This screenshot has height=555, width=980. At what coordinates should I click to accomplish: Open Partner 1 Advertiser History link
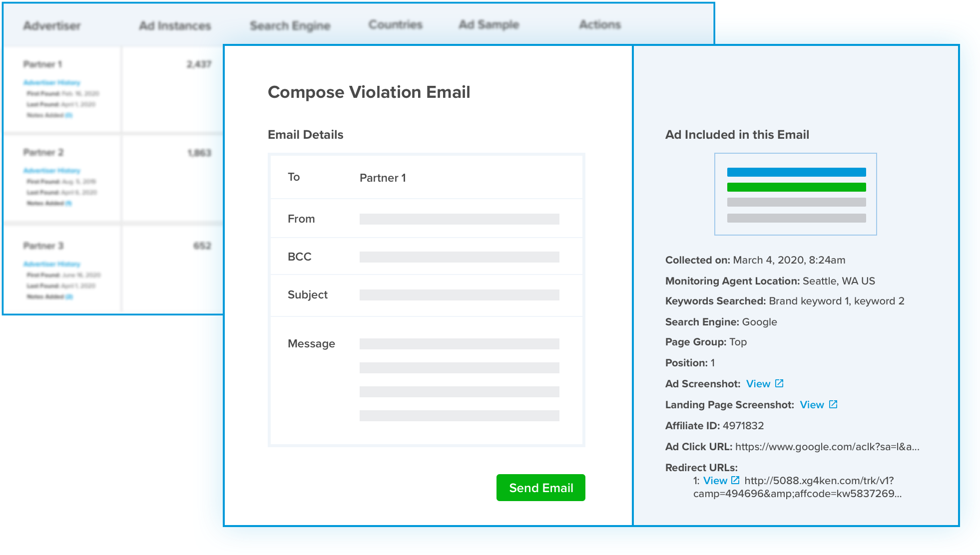51,82
